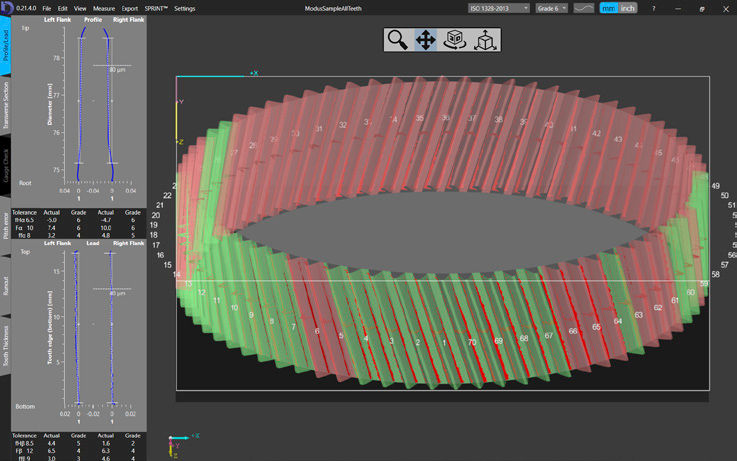This screenshot has width=737, height=461.
Task: Select tooth 70 on the gear model
Action: tap(472, 342)
